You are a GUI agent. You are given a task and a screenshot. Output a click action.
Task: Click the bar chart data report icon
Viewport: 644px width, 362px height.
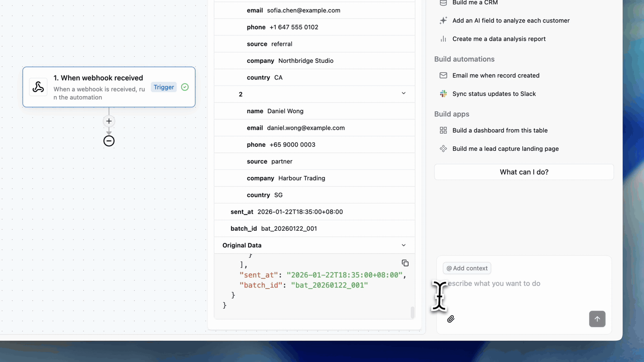[x=443, y=39]
